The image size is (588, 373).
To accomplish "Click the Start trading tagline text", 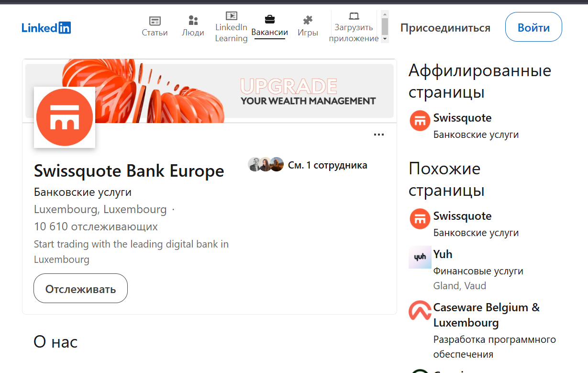I will (x=131, y=252).
